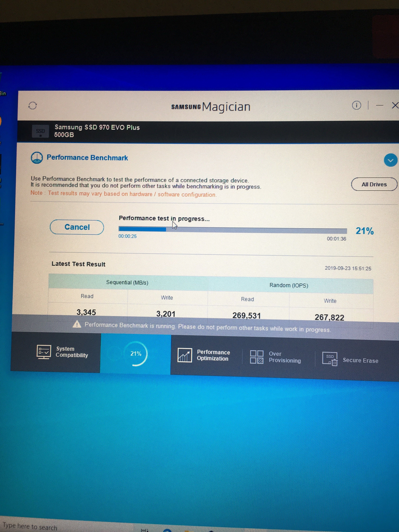The width and height of the screenshot is (399, 532).
Task: Click the System Compatibility monitor icon
Action: pyautogui.click(x=44, y=352)
